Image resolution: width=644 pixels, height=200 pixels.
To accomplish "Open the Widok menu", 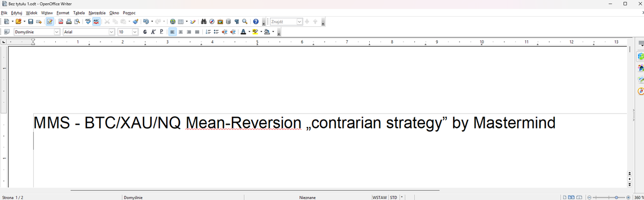I will [32, 12].
